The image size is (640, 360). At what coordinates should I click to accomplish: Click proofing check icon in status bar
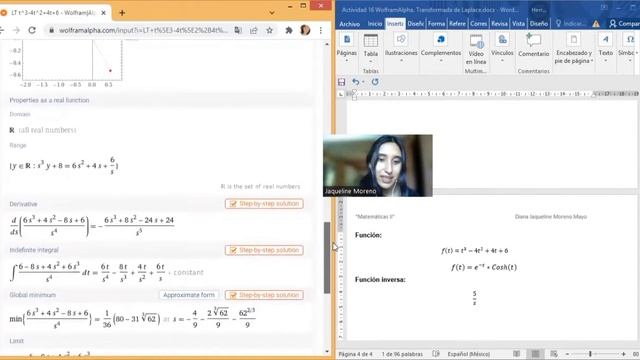[x=436, y=354]
